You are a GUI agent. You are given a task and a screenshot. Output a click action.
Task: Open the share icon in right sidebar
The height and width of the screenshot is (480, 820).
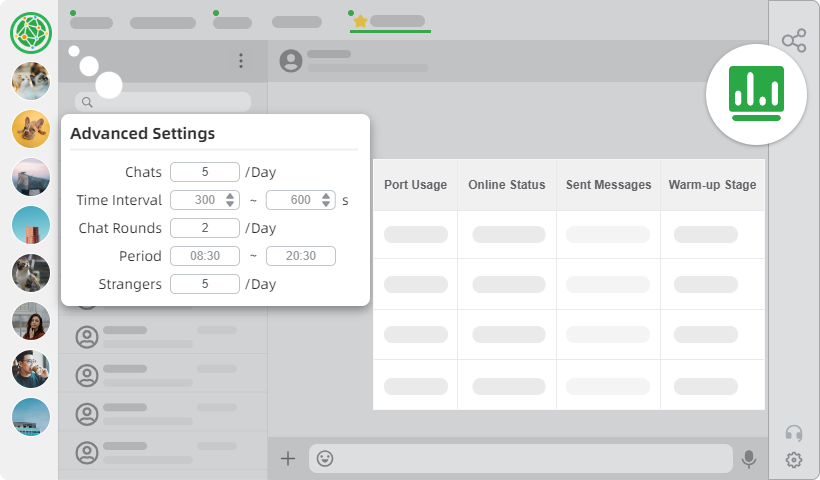(794, 41)
